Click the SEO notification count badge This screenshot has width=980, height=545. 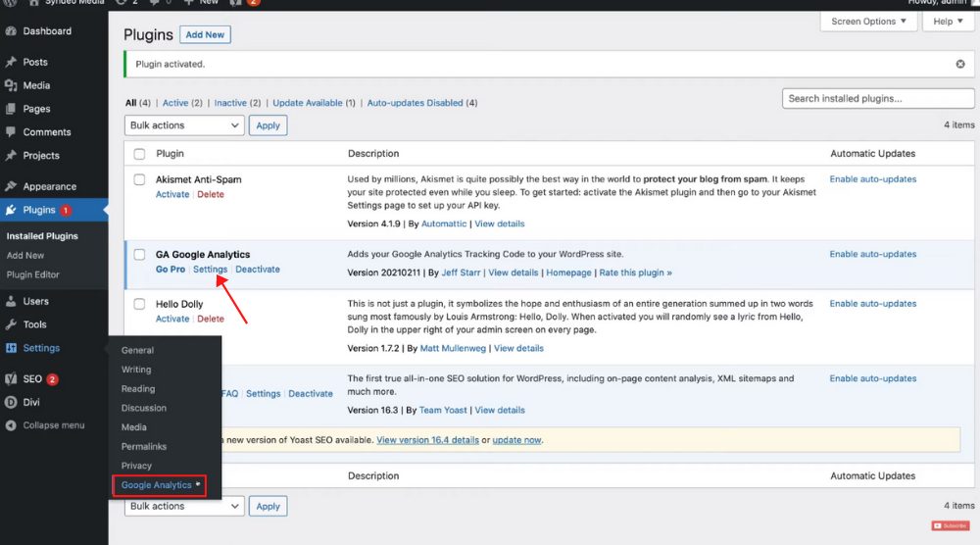coord(53,378)
